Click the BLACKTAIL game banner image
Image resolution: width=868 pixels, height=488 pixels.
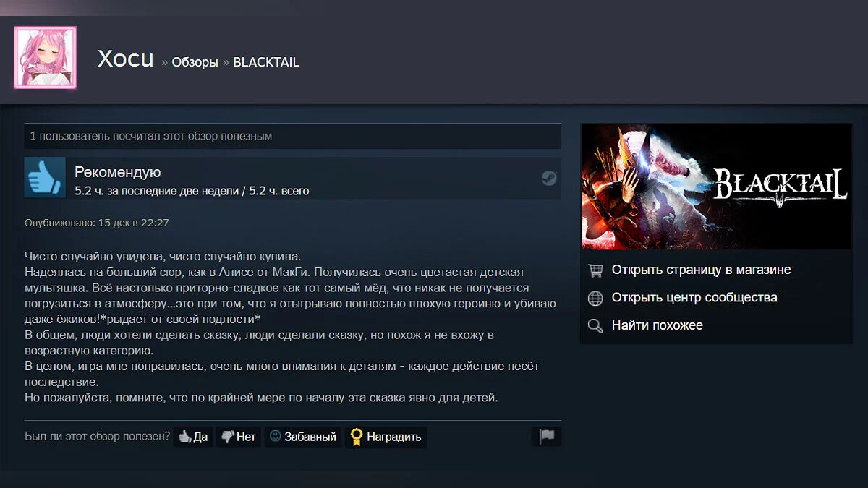tap(716, 187)
